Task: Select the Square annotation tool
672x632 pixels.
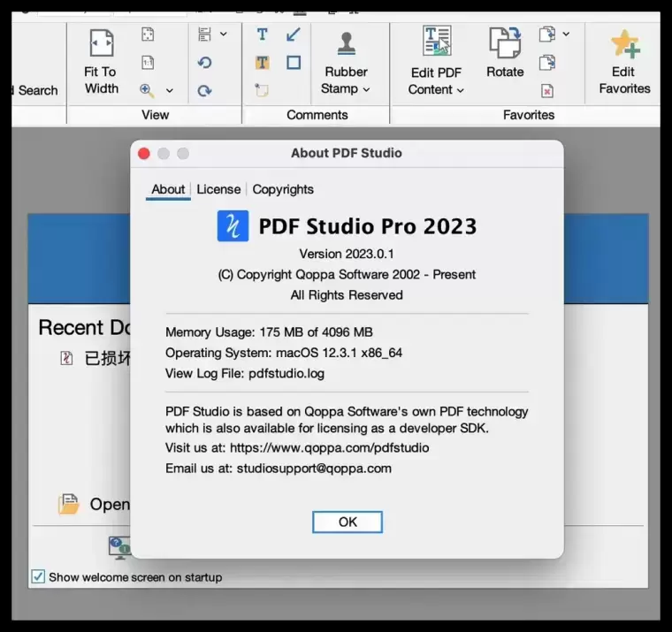Action: [x=294, y=63]
